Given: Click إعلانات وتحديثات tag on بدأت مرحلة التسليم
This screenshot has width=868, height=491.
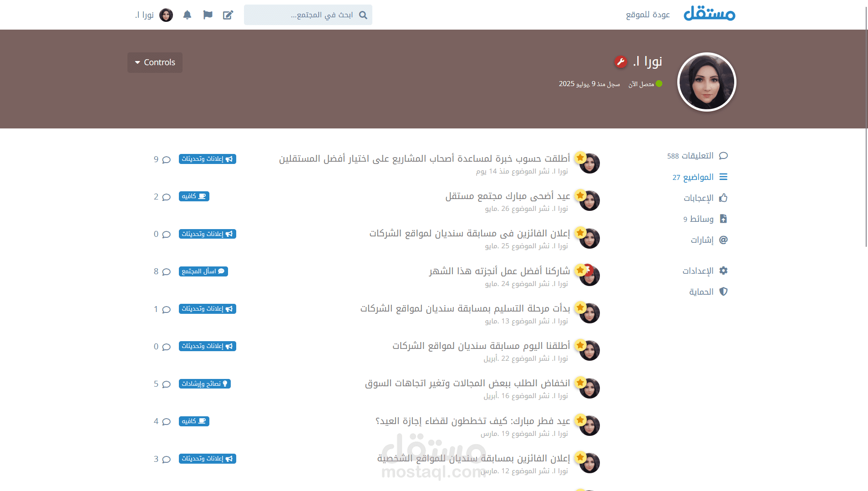Looking at the screenshot, I should coord(208,309).
